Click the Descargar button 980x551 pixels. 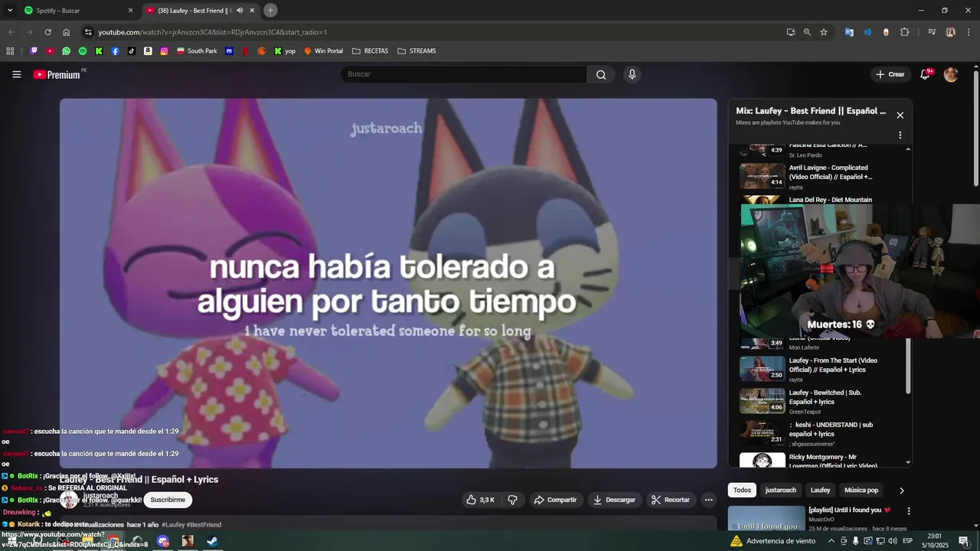pos(614,500)
